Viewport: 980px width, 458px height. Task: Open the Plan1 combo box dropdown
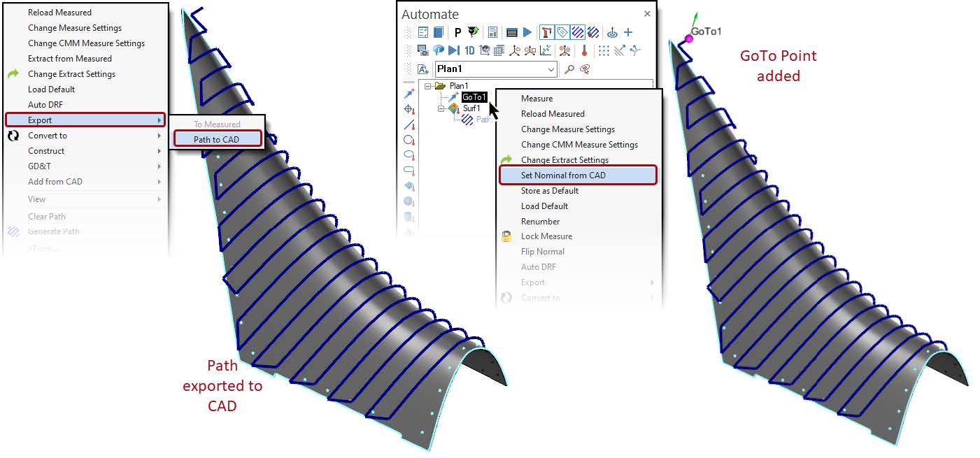coord(551,69)
